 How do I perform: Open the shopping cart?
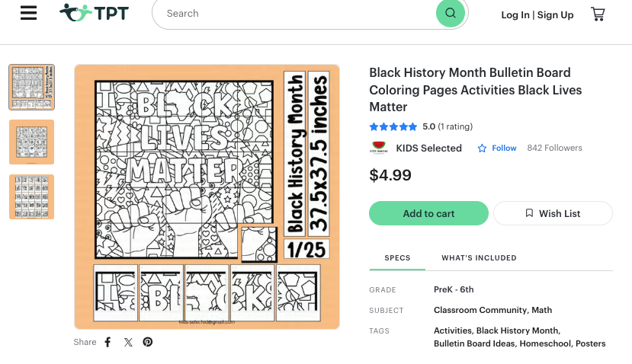pyautogui.click(x=598, y=14)
